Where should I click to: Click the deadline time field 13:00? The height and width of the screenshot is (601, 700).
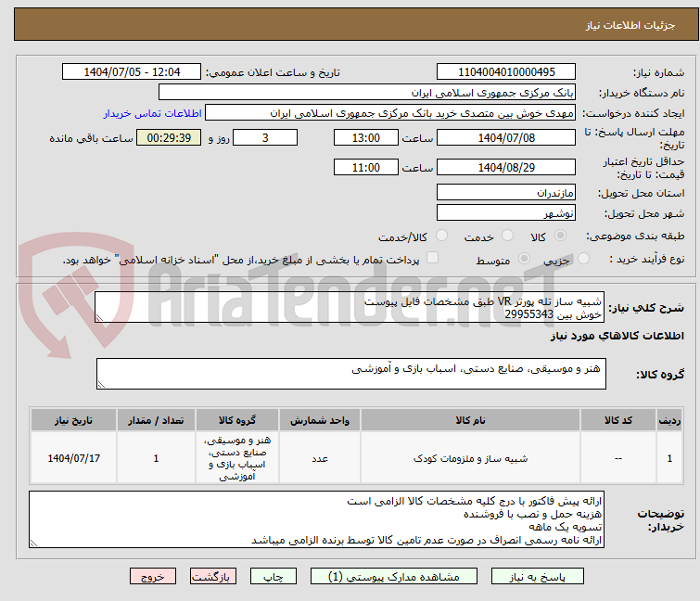click(x=366, y=137)
